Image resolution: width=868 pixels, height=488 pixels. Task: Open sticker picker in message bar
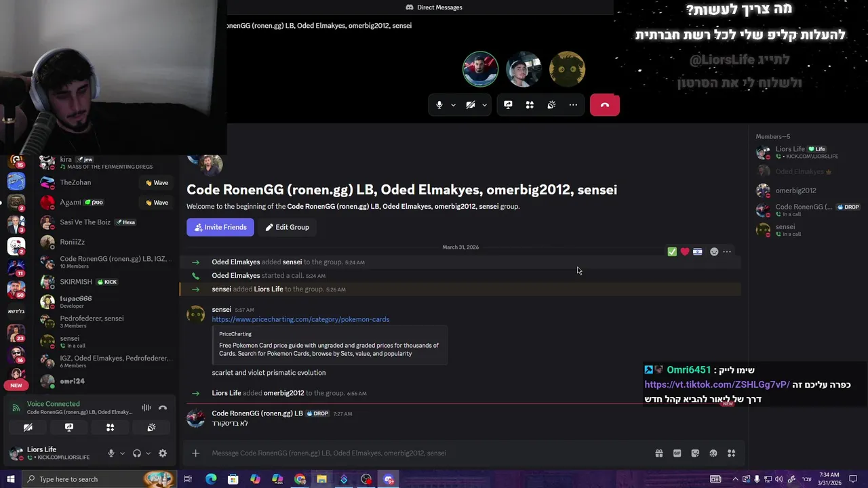tap(695, 453)
